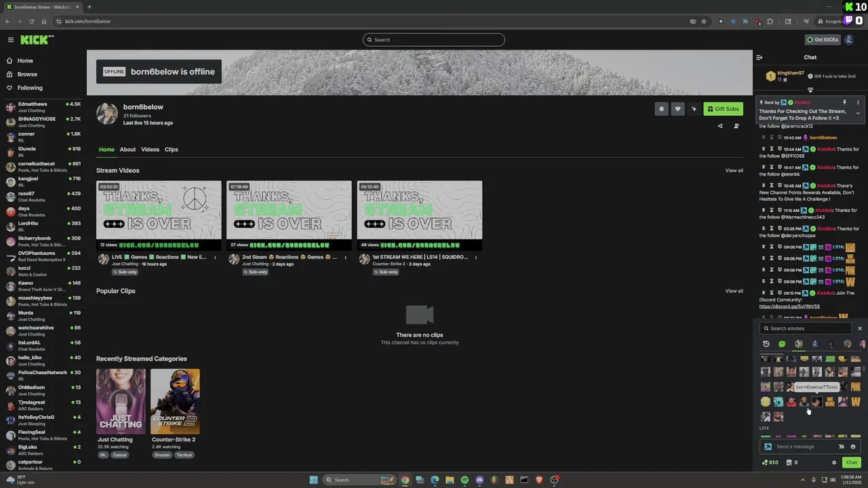This screenshot has height=488, width=868.
Task: Click the Send a message field
Action: [805, 447]
